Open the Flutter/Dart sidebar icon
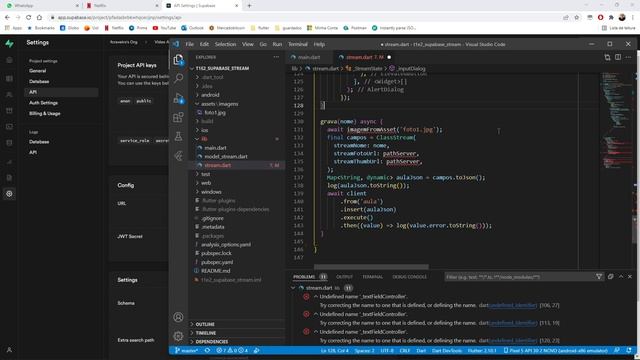This screenshot has height=360, width=640. click(x=178, y=156)
